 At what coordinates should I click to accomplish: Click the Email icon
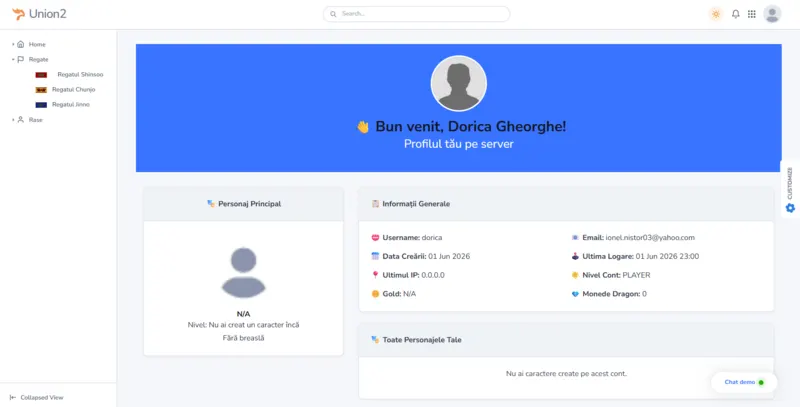(575, 238)
